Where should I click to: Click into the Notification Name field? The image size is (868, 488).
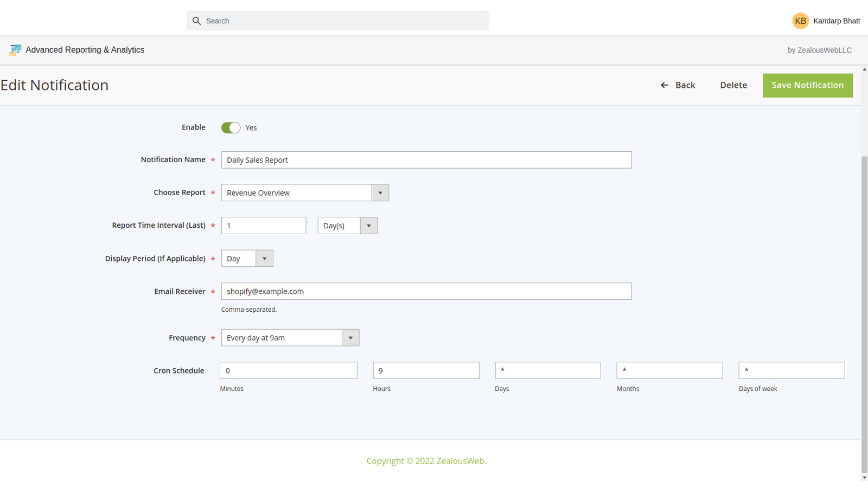coord(426,160)
